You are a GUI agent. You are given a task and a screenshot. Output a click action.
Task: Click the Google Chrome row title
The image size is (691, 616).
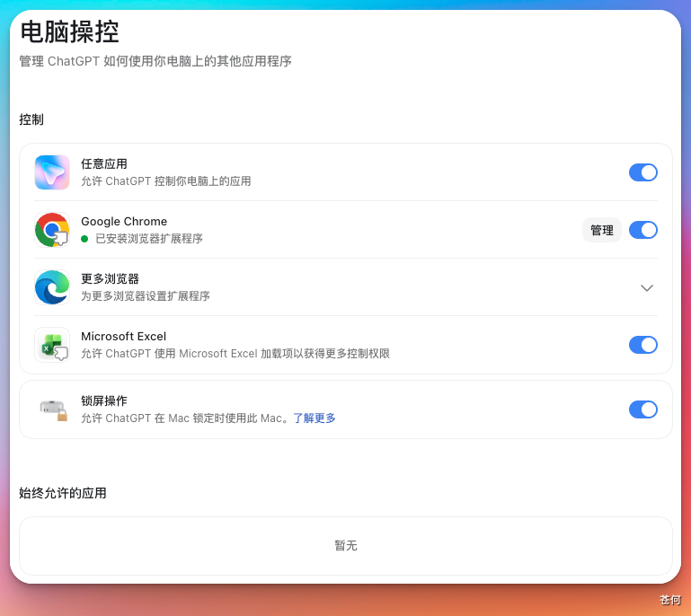124,221
